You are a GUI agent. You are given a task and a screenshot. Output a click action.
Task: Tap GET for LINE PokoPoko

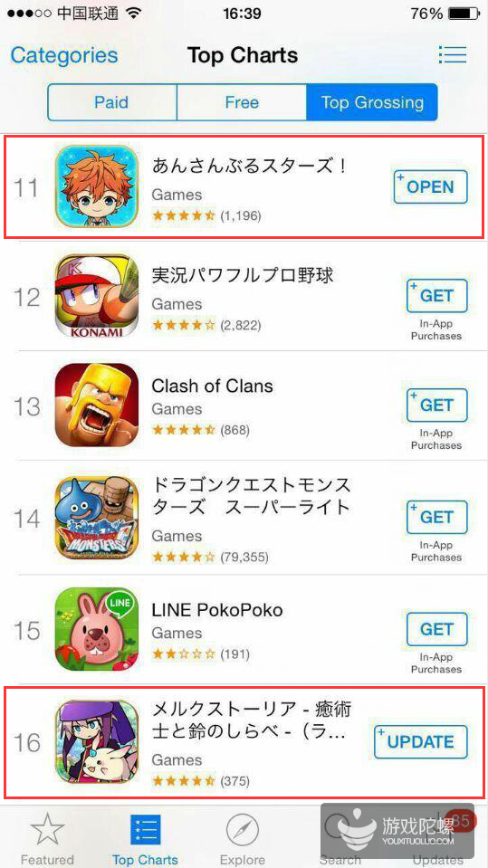click(437, 629)
